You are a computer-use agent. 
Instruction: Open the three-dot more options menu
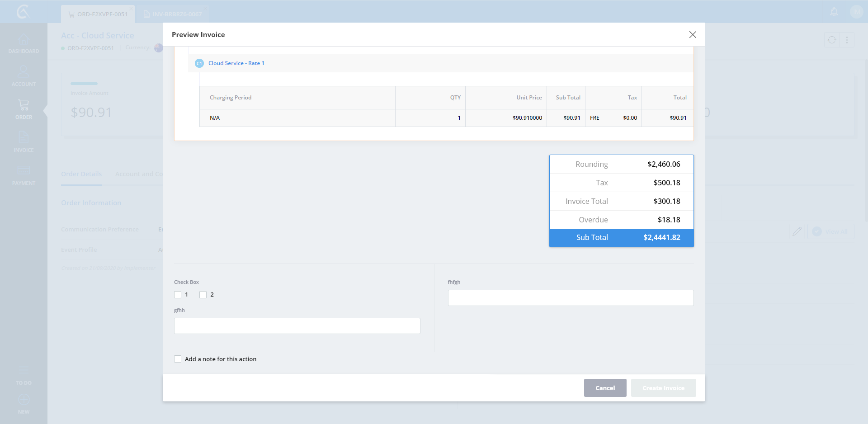tap(847, 40)
